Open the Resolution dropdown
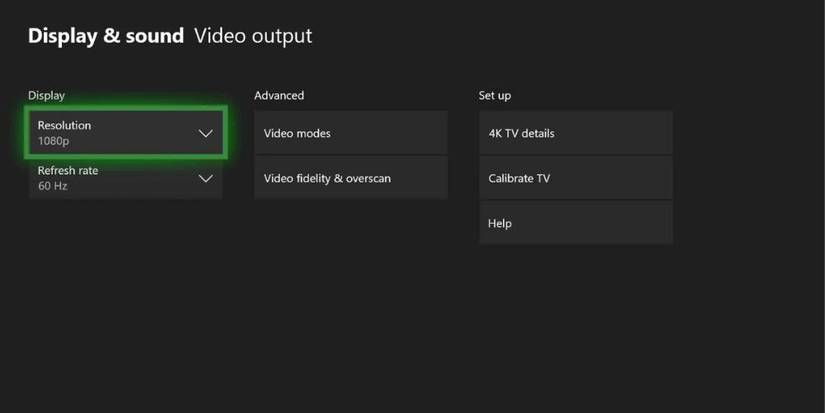Viewport: 825px width, 413px height. click(125, 133)
